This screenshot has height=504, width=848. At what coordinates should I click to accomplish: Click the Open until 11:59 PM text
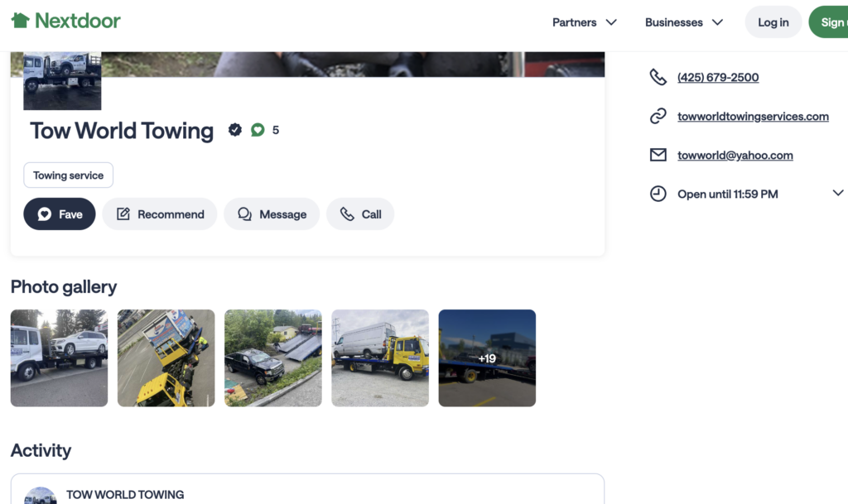pyautogui.click(x=727, y=194)
